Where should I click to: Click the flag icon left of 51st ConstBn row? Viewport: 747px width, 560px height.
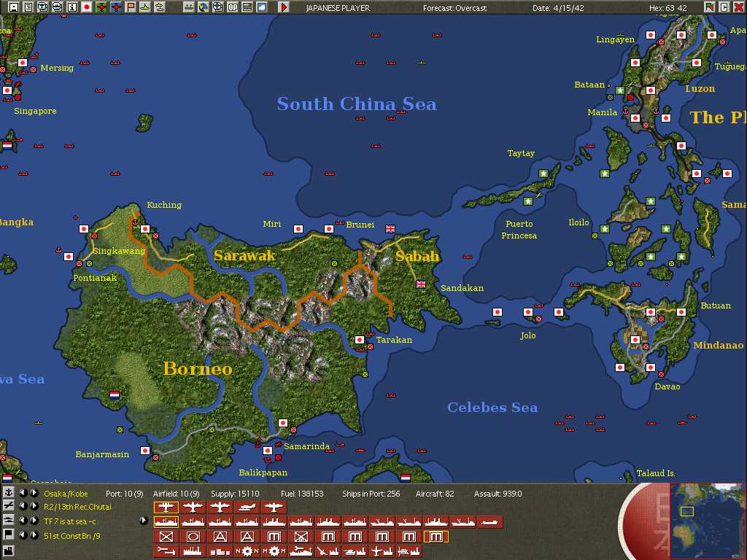pos(8,534)
